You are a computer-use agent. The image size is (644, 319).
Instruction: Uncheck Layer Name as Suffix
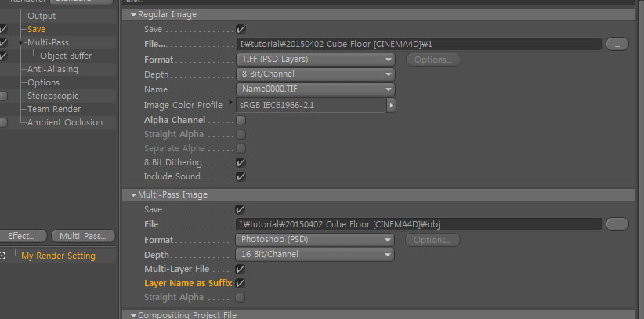point(241,283)
